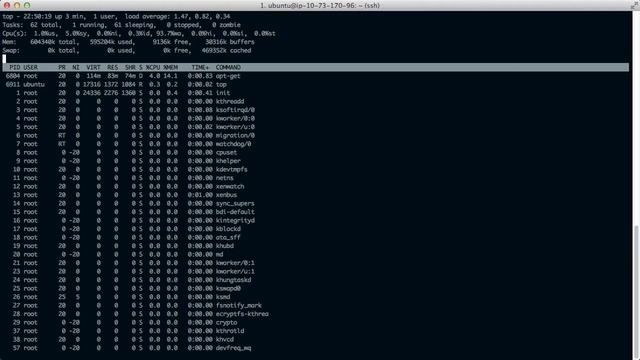Viewport: 640px width, 360px height.
Task: Click the ksoftirqd/0 process name
Action: [235, 110]
